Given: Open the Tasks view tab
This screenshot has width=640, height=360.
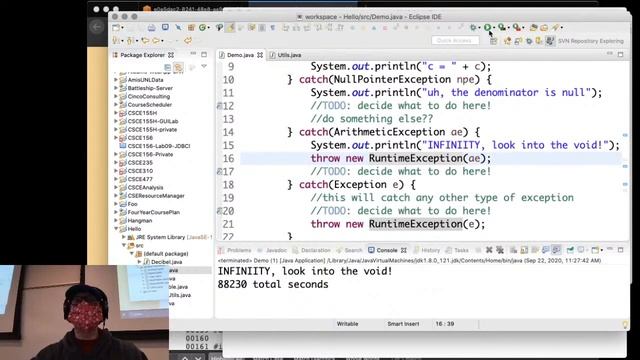Looking at the screenshot, I should (x=457, y=250).
